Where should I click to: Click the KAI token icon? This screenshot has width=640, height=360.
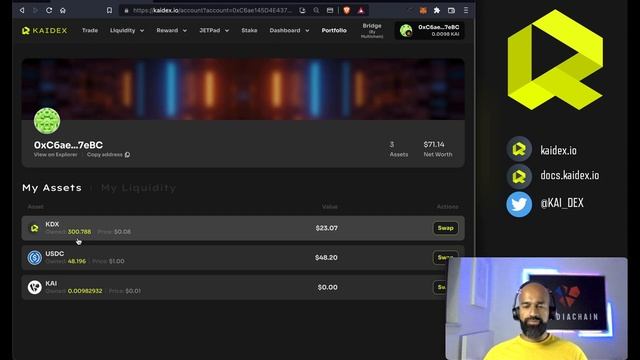click(x=35, y=287)
